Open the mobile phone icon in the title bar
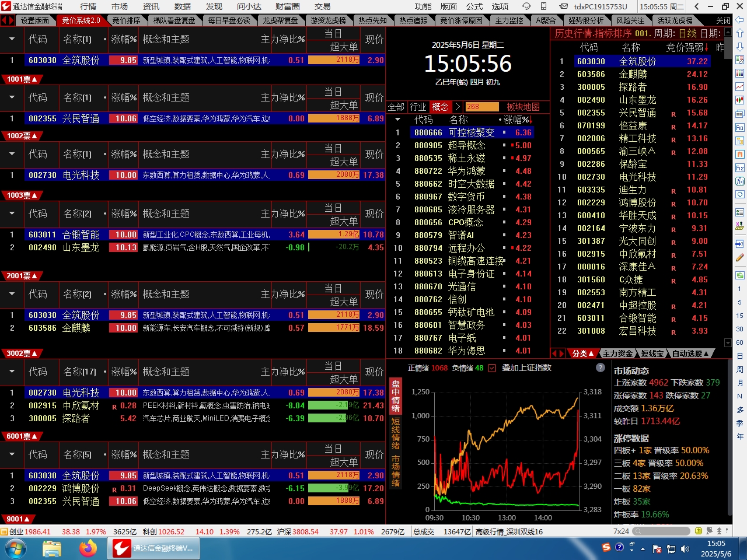747x560 pixels. click(543, 6)
